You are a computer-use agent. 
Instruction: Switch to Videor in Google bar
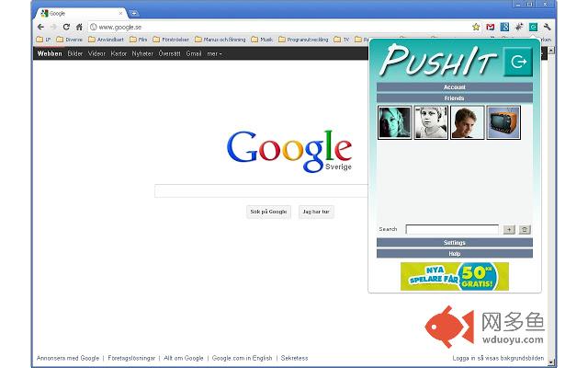tap(96, 53)
